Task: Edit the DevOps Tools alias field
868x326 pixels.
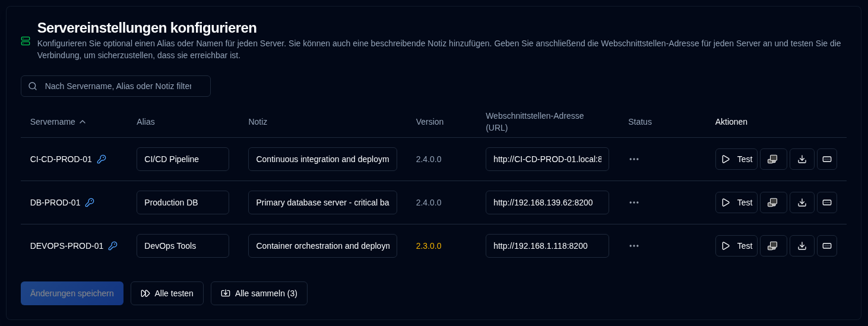Action: click(183, 246)
